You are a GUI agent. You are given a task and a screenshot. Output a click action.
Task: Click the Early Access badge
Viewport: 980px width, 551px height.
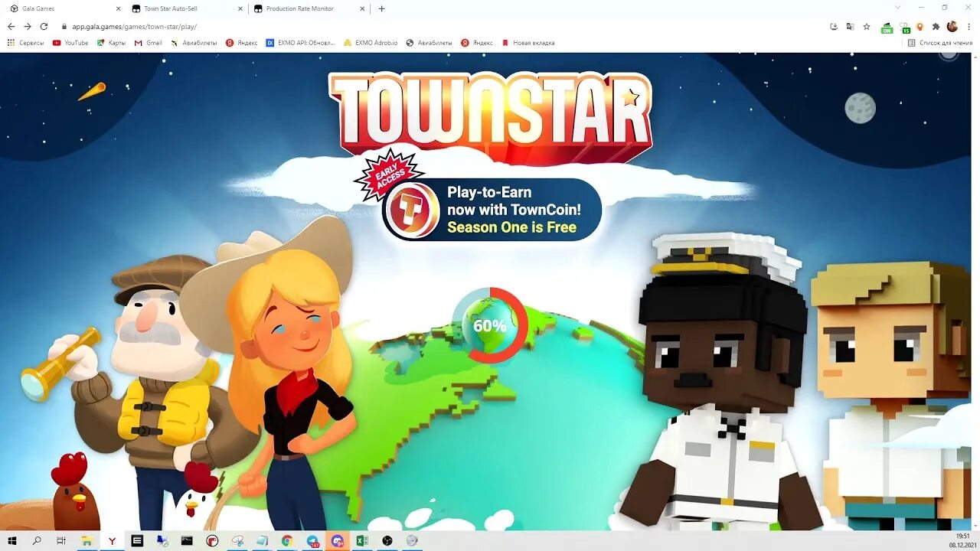[x=389, y=175]
